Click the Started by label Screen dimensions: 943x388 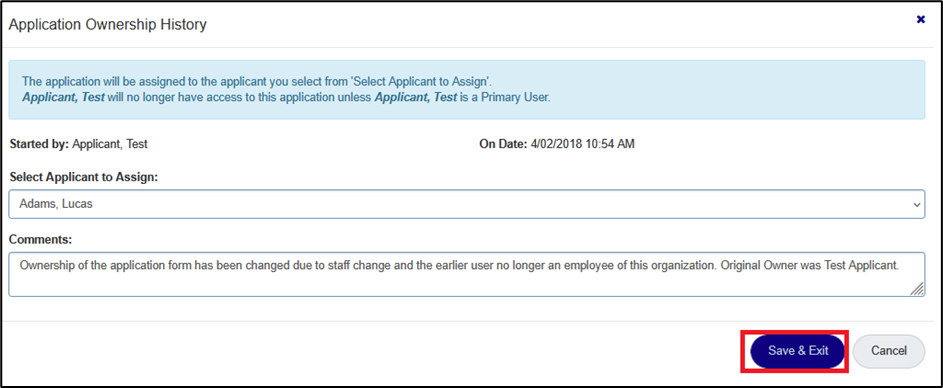[x=40, y=144]
